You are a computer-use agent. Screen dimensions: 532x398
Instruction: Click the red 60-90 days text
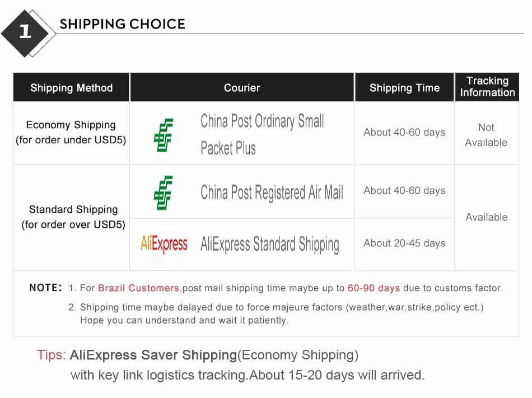click(x=374, y=288)
